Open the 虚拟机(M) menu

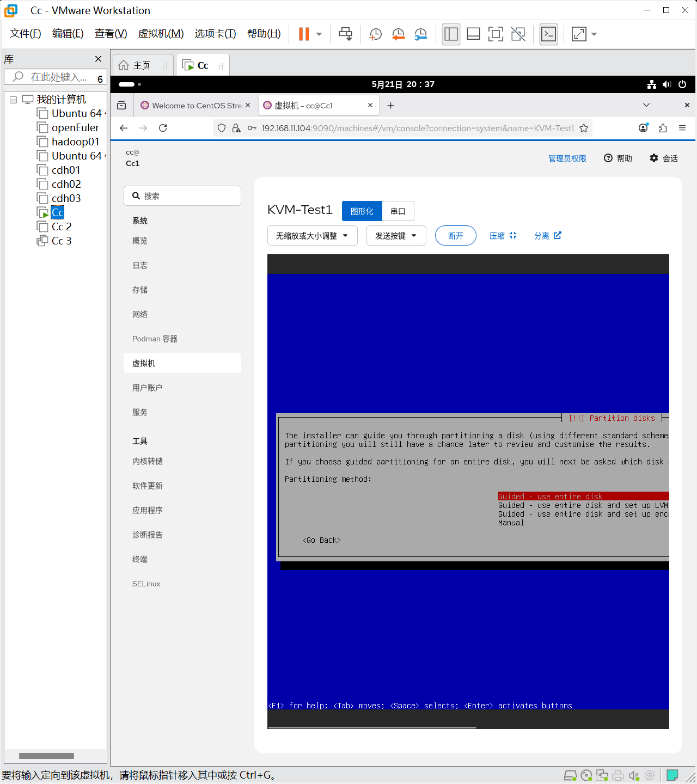click(161, 34)
